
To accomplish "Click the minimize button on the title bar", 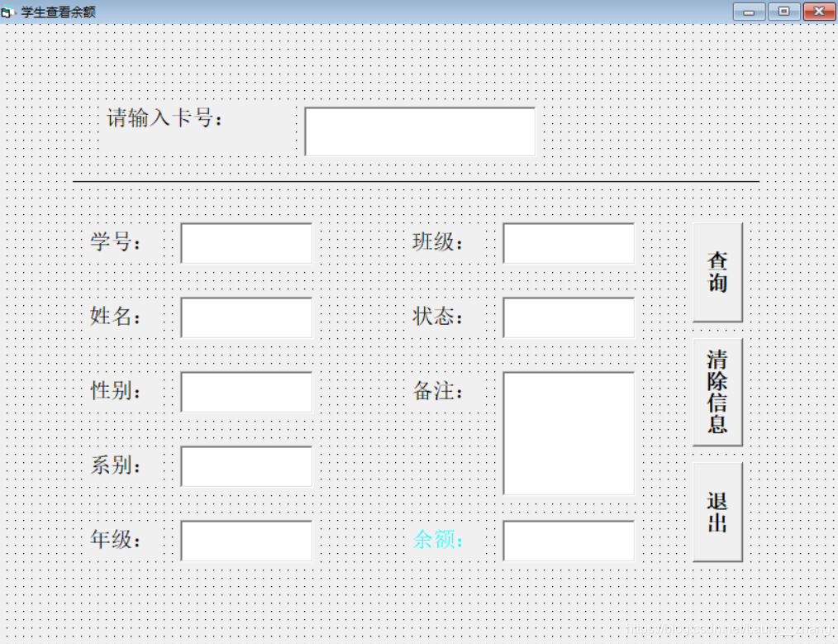I will pos(750,11).
